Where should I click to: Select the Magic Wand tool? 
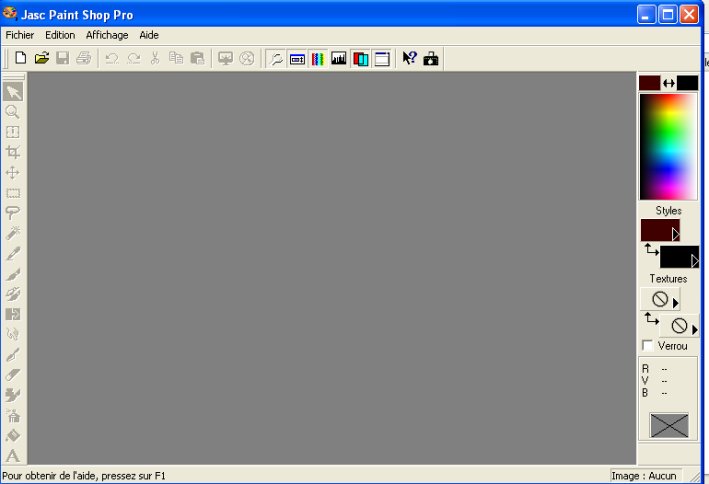(x=13, y=233)
